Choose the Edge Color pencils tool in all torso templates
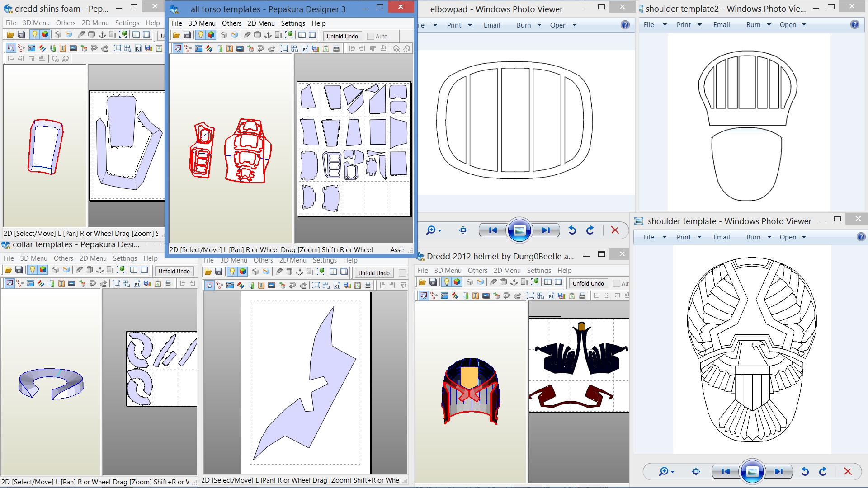868x488 pixels. pyautogui.click(x=209, y=48)
